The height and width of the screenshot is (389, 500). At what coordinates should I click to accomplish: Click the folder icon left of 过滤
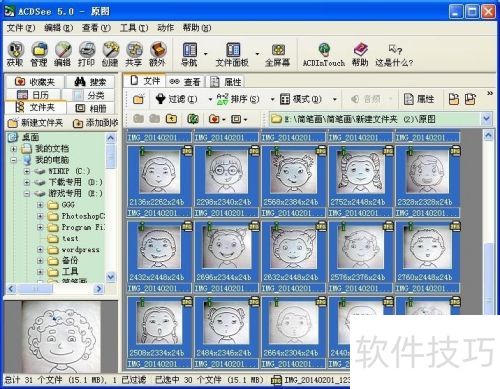point(138,99)
